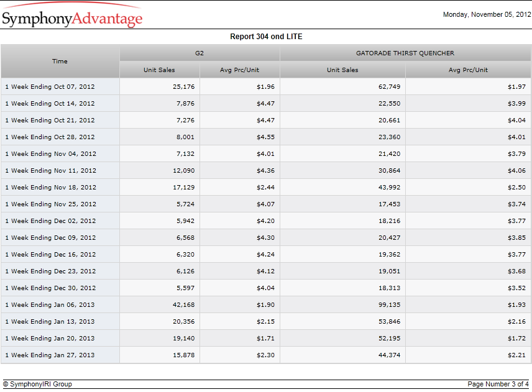Click G2 unit sales value 7,876
This screenshot has width=532, height=392.
point(185,103)
